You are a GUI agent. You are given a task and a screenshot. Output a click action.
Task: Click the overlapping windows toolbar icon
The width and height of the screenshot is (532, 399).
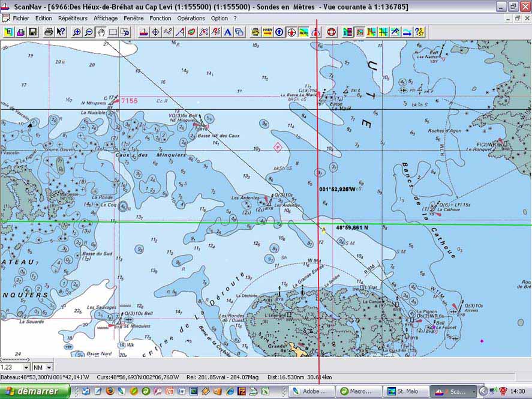(x=239, y=32)
